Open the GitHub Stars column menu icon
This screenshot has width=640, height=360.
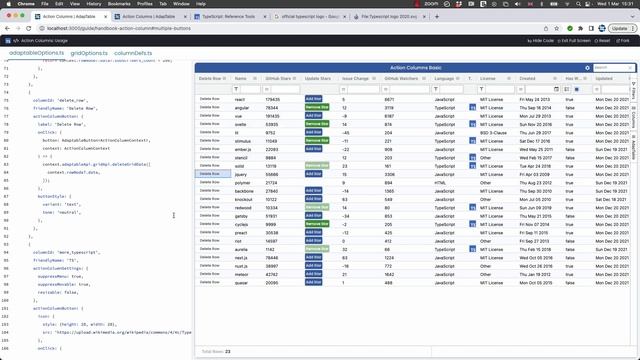295,78
